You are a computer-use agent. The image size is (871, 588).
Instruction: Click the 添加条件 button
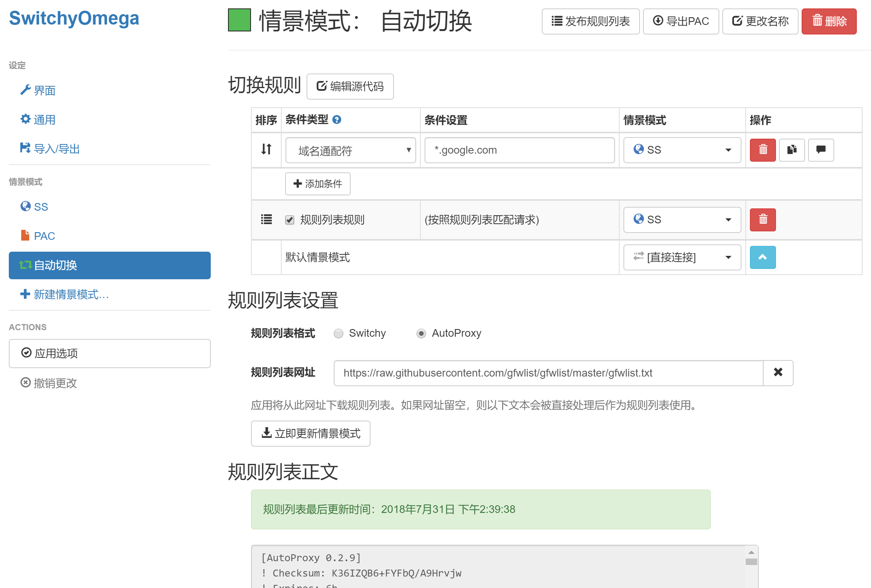(x=317, y=184)
